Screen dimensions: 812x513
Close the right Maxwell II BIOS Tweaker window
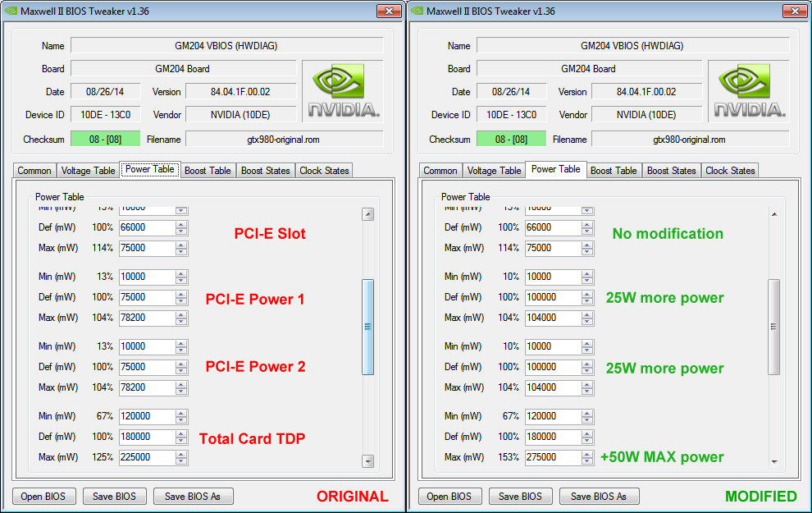[x=795, y=11]
